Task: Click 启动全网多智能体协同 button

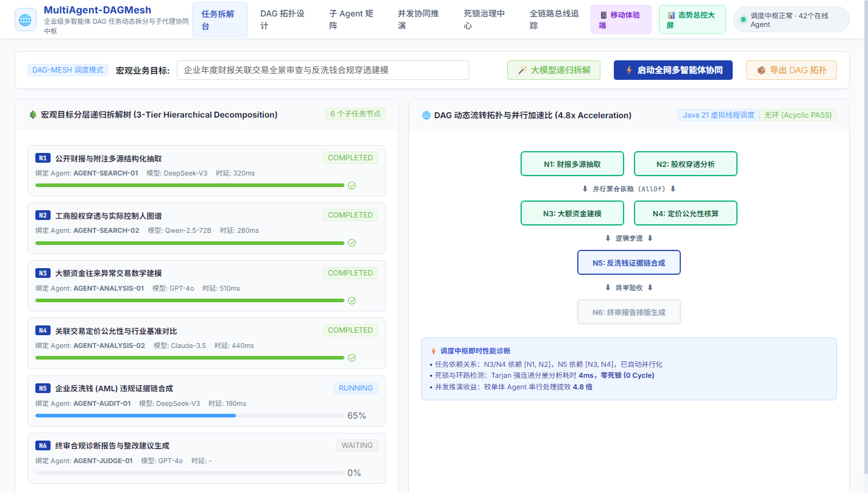Action: coord(673,70)
